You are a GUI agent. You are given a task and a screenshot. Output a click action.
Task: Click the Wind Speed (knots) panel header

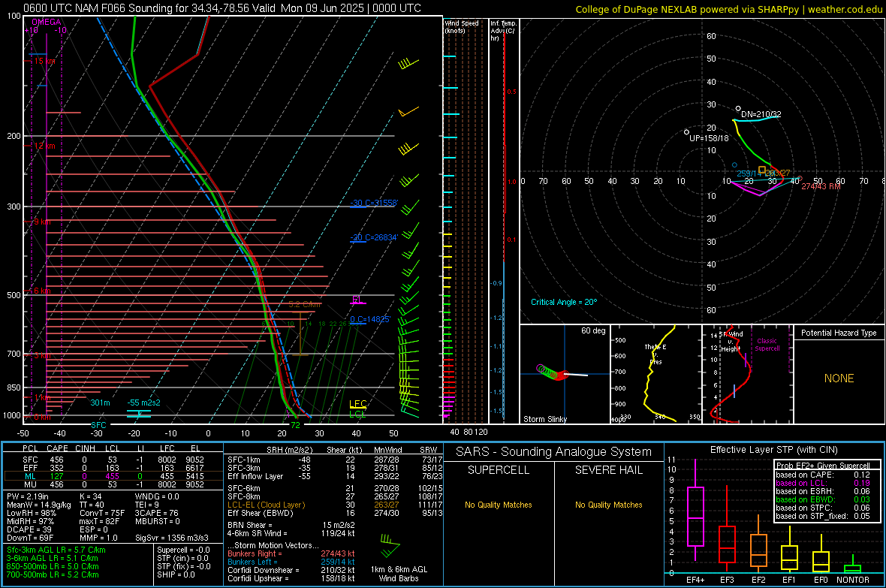[462, 26]
